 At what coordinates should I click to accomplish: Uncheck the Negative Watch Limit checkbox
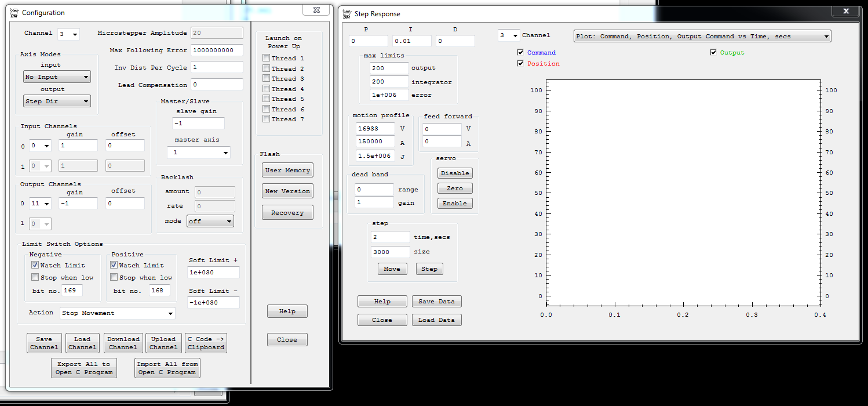point(35,265)
